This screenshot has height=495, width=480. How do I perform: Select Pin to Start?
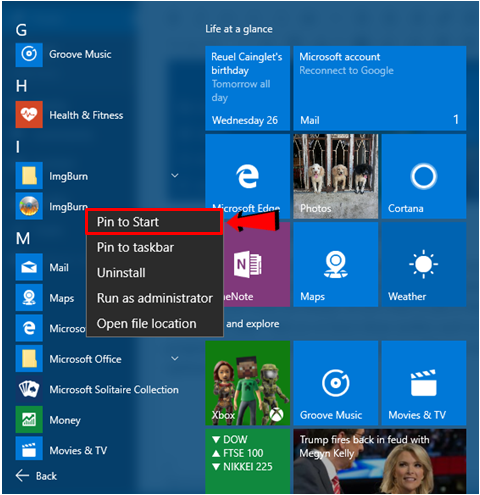click(154, 222)
